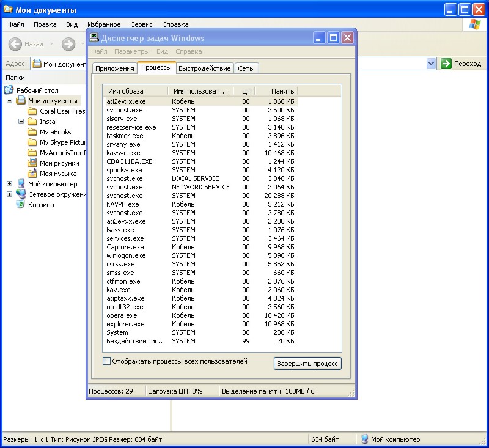Expand the Instal folder node

(x=21, y=121)
